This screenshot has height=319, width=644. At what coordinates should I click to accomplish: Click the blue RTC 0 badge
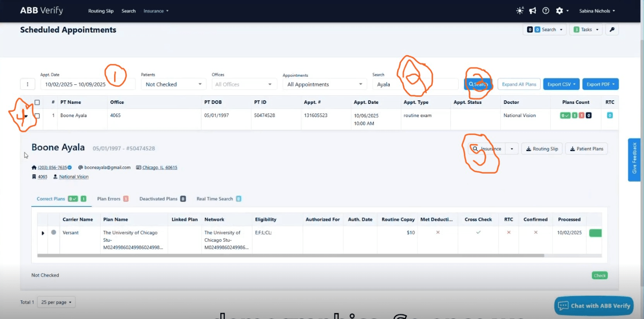pos(610,115)
